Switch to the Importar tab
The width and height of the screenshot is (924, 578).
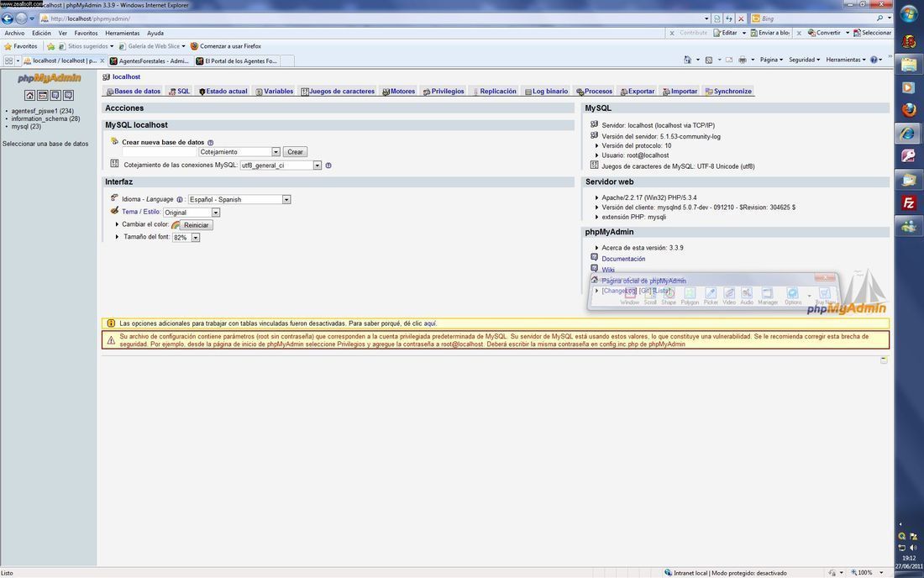680,92
